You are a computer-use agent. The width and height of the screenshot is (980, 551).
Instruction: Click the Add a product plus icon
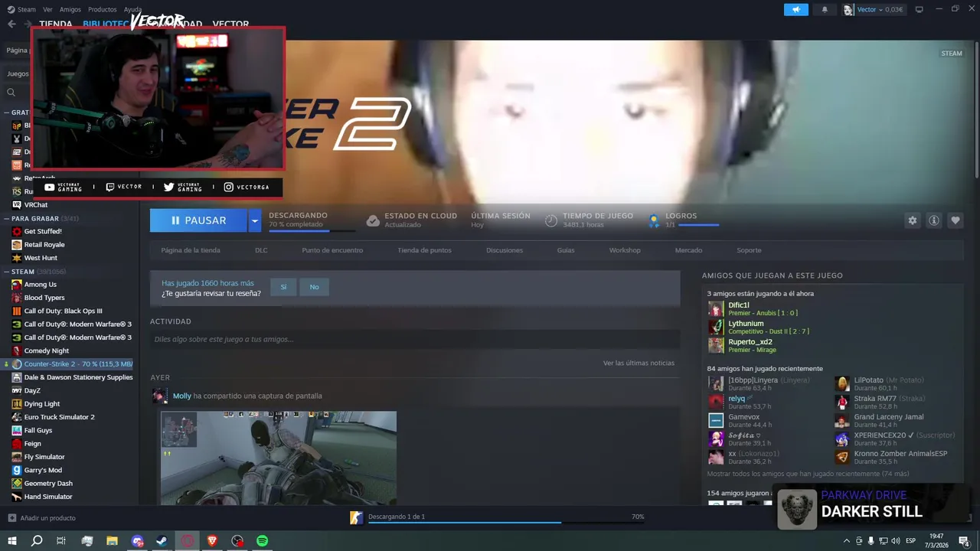tap(11, 518)
